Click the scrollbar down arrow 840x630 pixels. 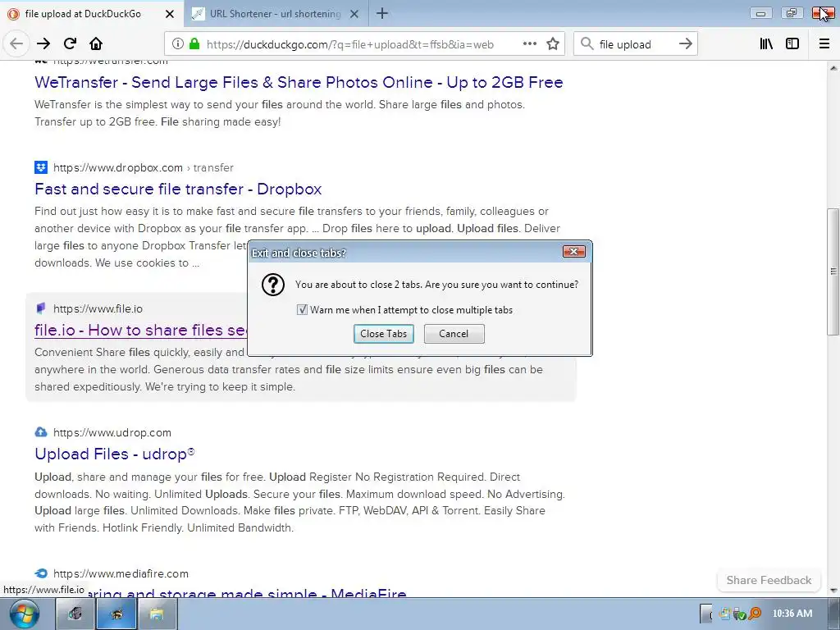tap(833, 590)
